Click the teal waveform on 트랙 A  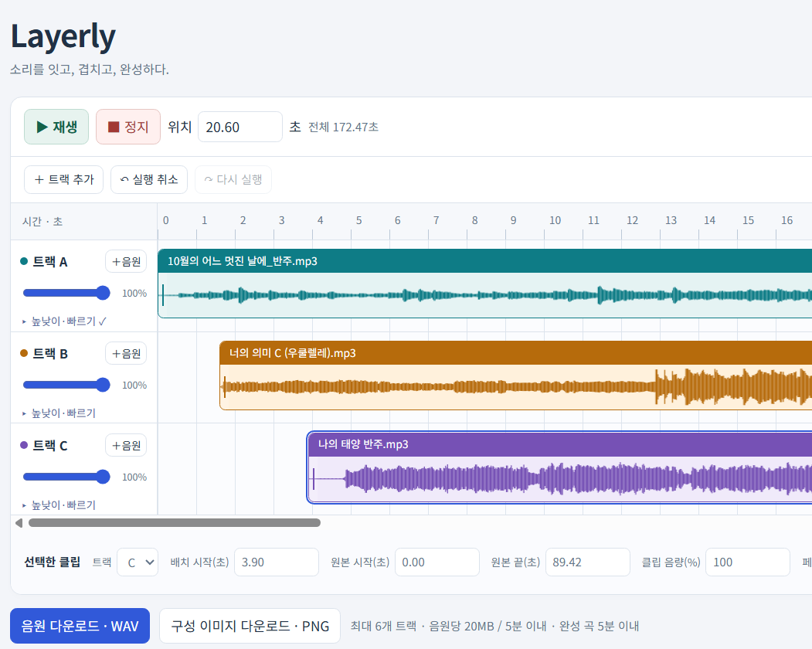point(484,295)
